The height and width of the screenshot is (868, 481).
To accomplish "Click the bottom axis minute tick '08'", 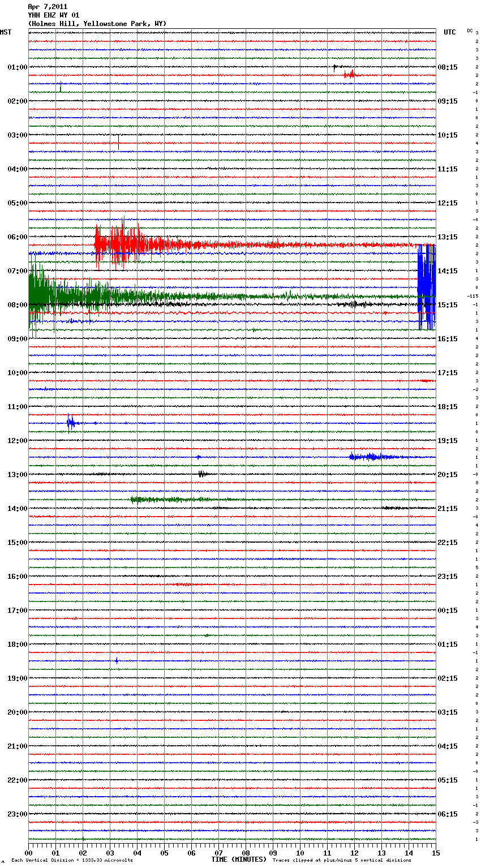I will click(x=246, y=853).
